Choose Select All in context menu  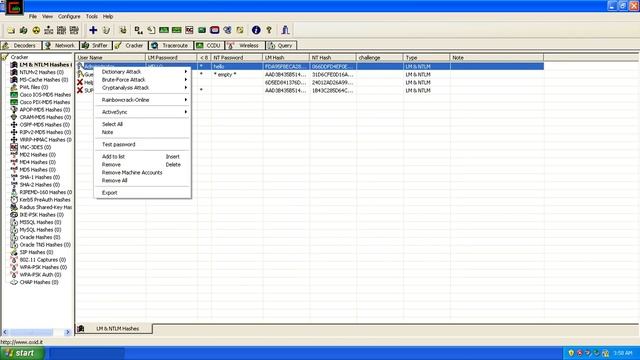[143, 124]
